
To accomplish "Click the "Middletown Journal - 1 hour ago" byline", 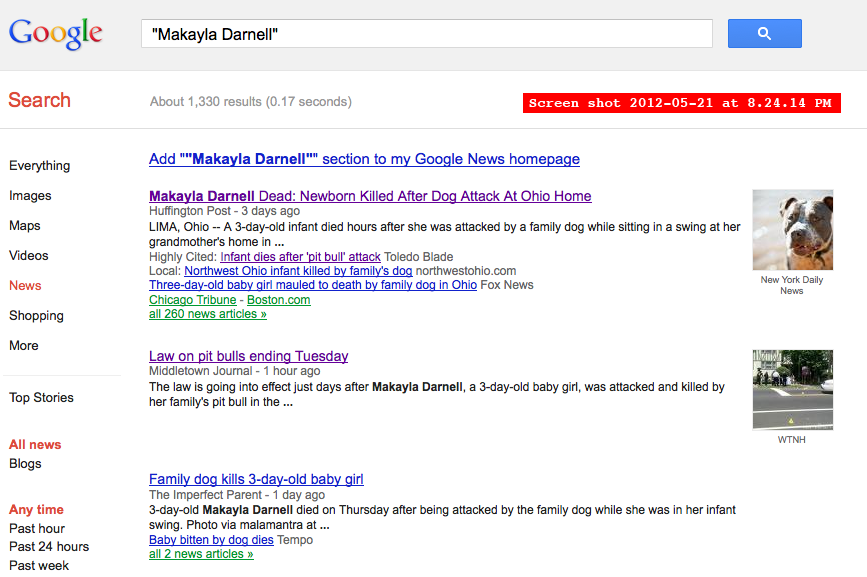I will (234, 371).
